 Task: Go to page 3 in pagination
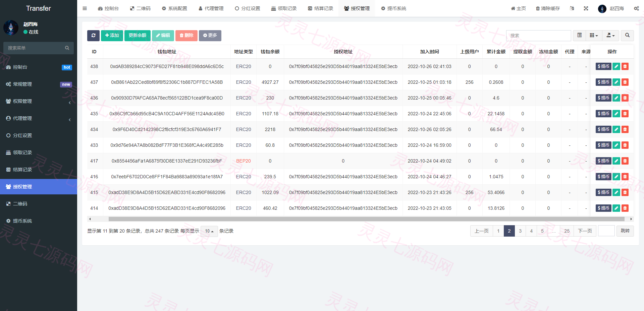pos(520,231)
